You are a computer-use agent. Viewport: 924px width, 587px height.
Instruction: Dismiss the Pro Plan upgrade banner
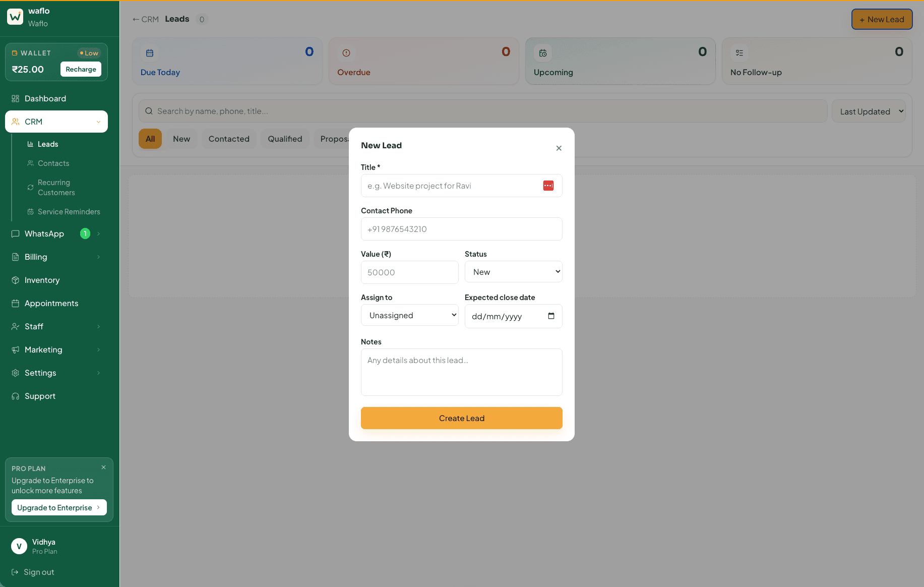(x=103, y=467)
